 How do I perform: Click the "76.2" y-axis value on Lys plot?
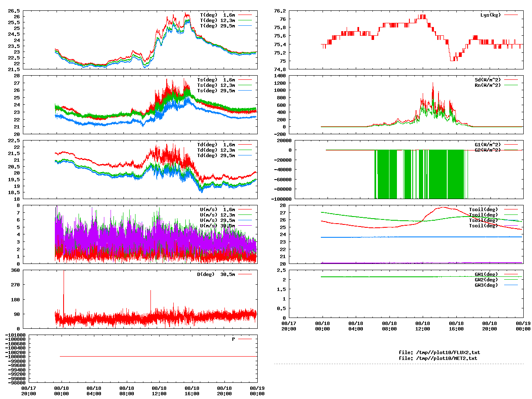[280, 11]
